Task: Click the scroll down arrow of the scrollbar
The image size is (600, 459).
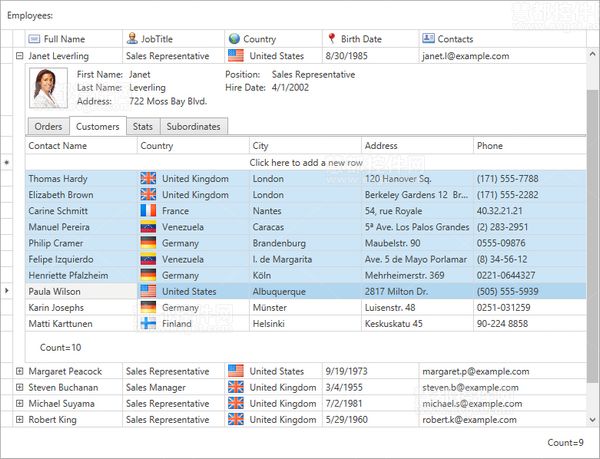Action: 592,420
